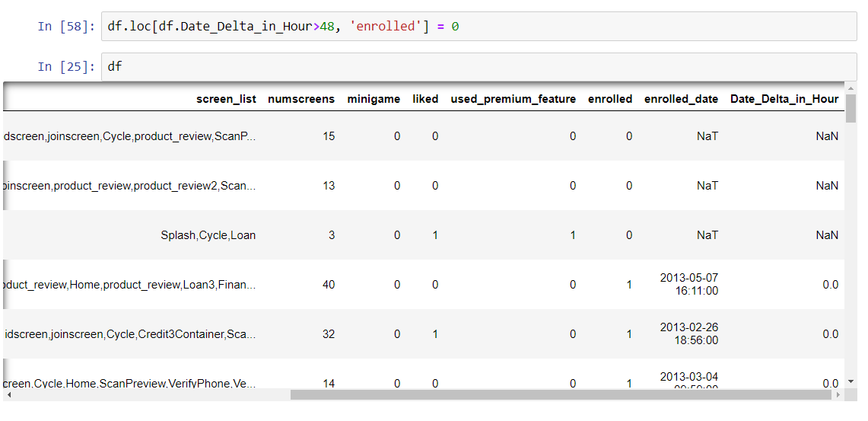Click the used_premium_feature column header

pos(513,99)
